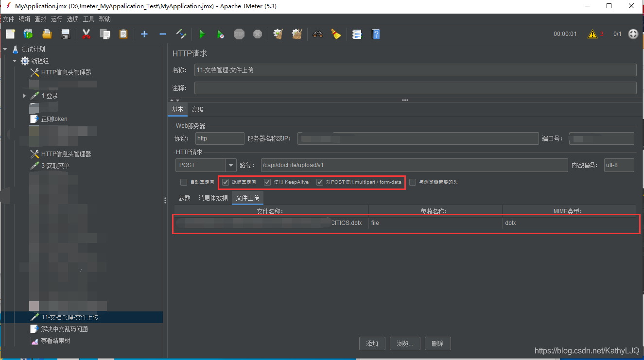Viewport: 644px width, 360px height.
Task: Open the 文件 menu
Action: click(8, 19)
